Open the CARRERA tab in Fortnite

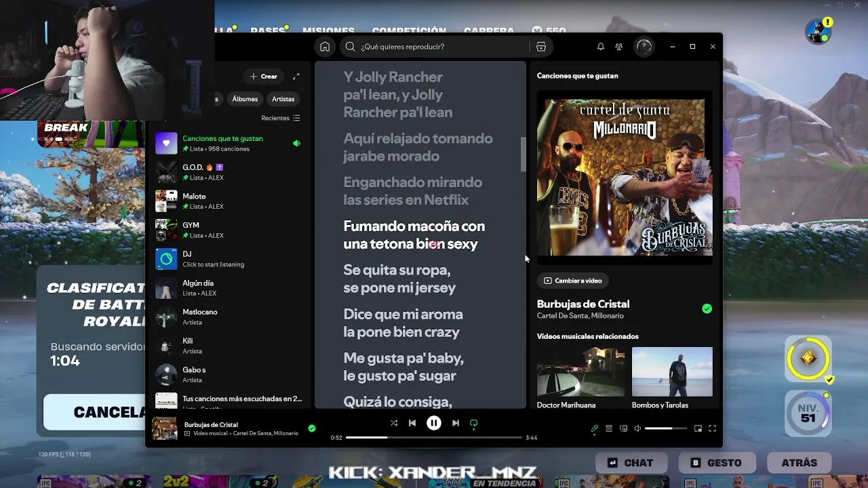(489, 31)
